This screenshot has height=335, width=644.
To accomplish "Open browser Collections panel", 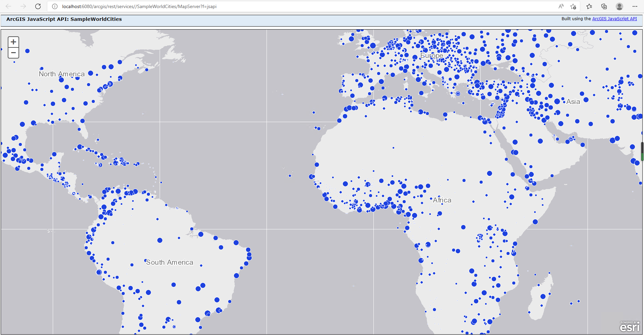I will [x=604, y=6].
